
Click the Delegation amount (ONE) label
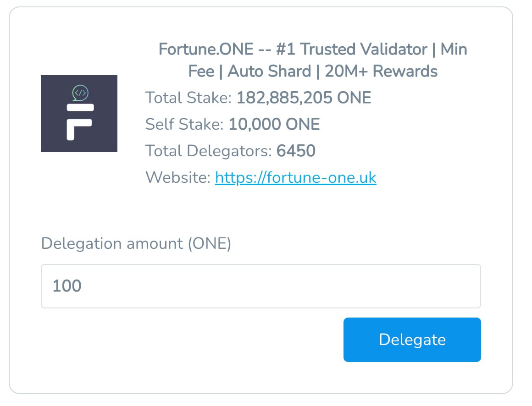tap(136, 243)
